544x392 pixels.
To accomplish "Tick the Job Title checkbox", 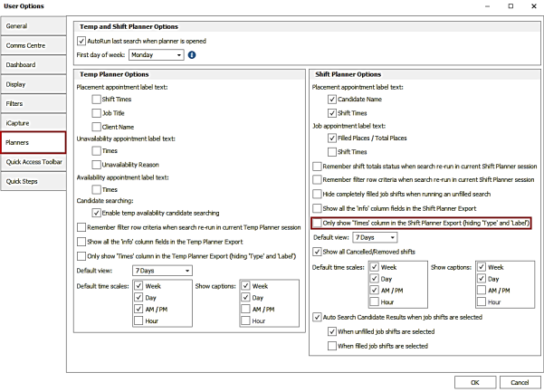I will (x=97, y=113).
